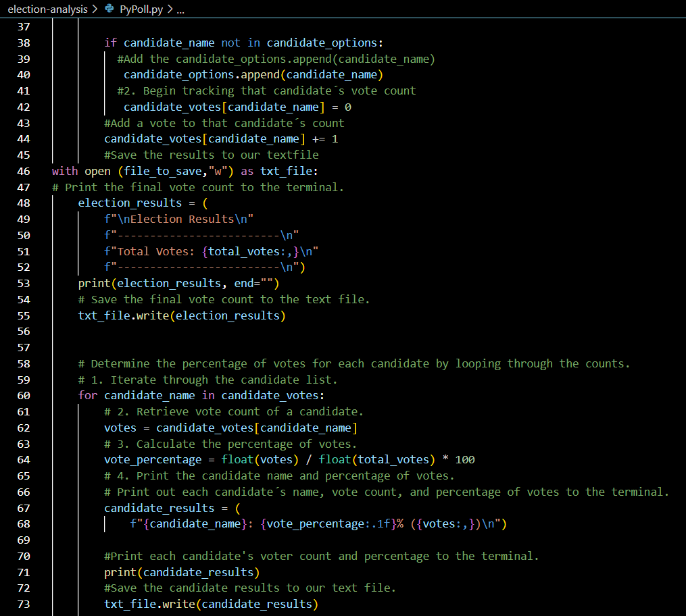Click the chevron after election-analysis breadcrumb
The width and height of the screenshot is (686, 616).
tap(95, 9)
